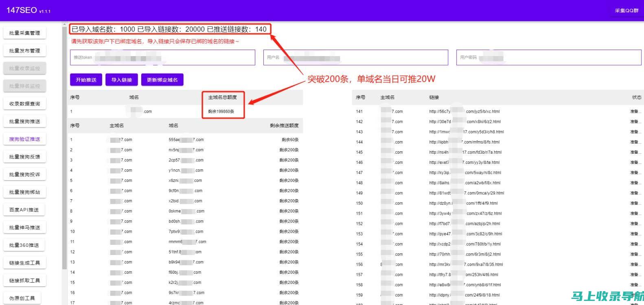644x305 pixels.
Task: Select the domain row starting with y1ncn
Action: point(185,170)
